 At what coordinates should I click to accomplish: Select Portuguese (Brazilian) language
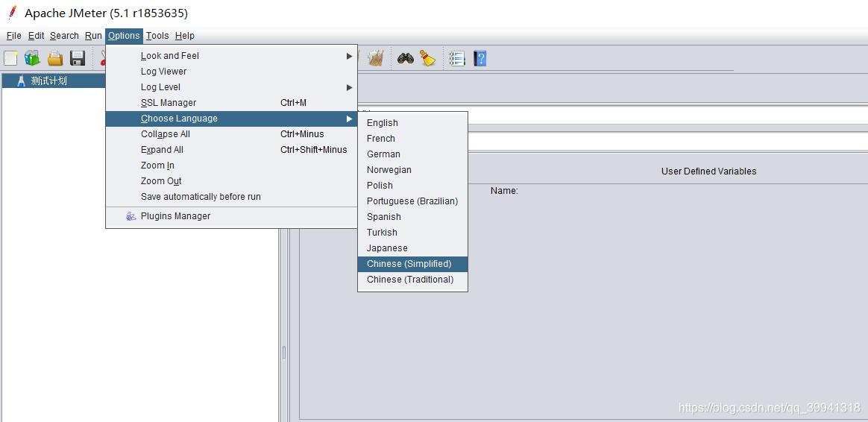point(413,201)
